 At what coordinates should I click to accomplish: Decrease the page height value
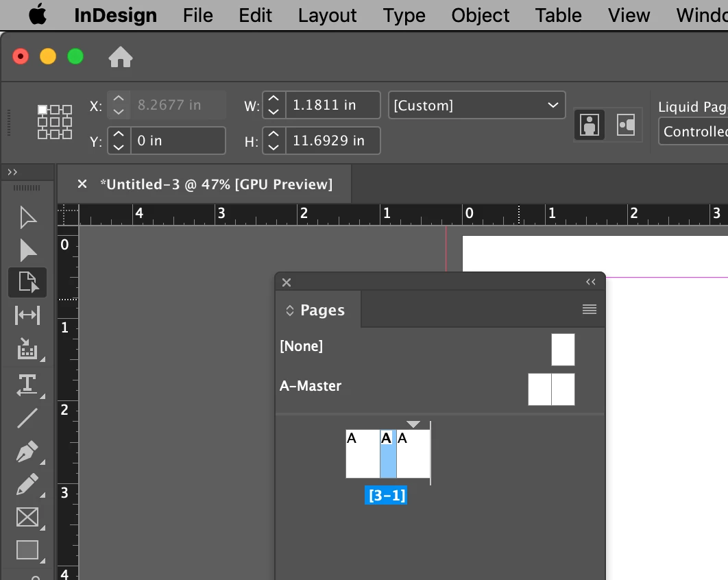[274, 147]
